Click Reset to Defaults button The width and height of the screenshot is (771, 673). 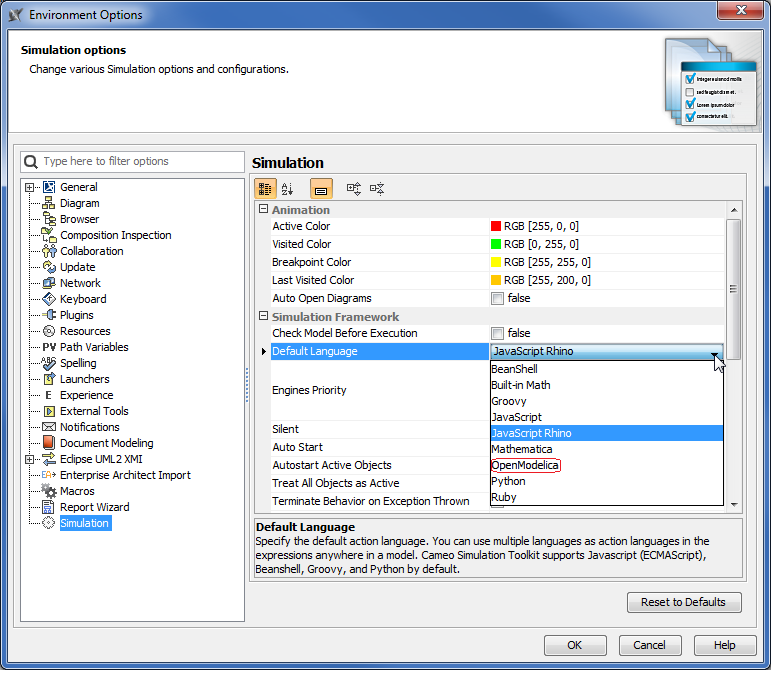683,603
